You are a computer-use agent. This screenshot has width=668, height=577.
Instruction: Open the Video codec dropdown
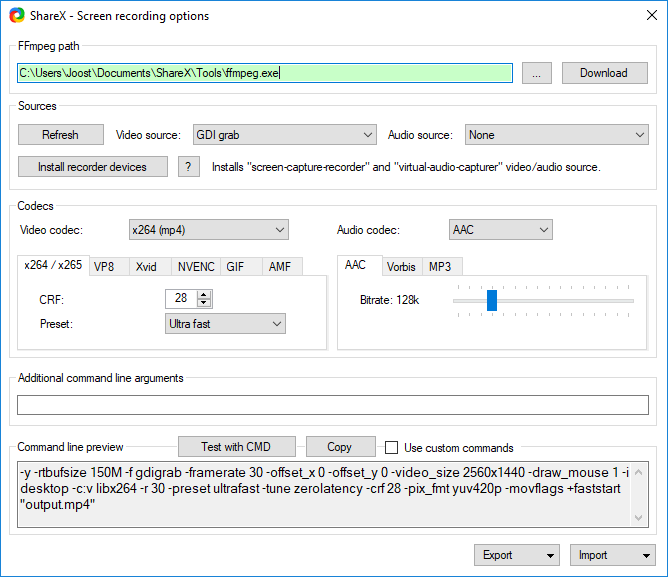pos(208,230)
